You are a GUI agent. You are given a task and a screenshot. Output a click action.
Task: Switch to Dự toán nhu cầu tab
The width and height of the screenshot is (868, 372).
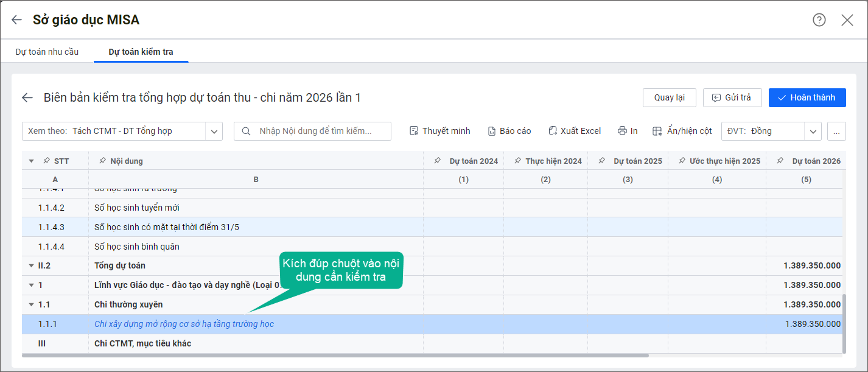(47, 52)
